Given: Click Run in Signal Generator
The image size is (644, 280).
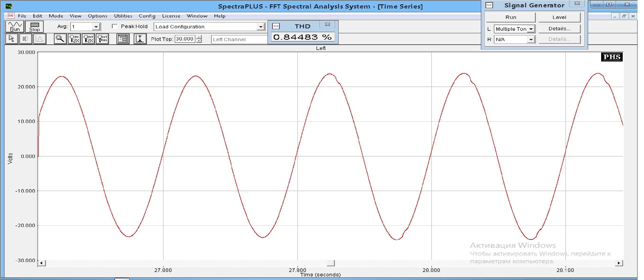Looking at the screenshot, I should pyautogui.click(x=511, y=17).
